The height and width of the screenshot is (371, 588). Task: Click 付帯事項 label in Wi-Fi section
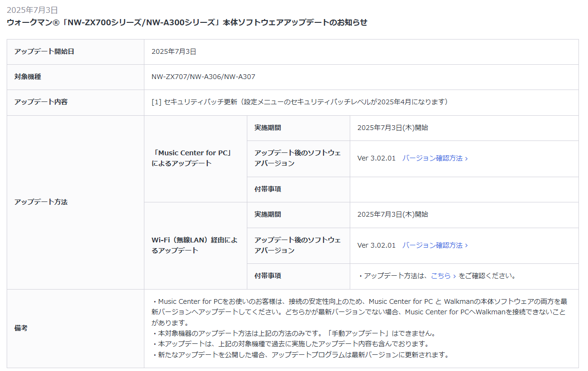268,276
